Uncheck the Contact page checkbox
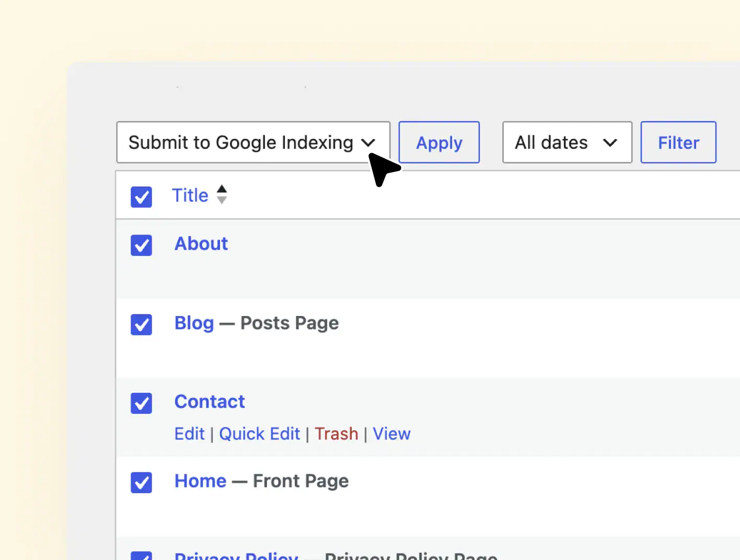 tap(141, 403)
